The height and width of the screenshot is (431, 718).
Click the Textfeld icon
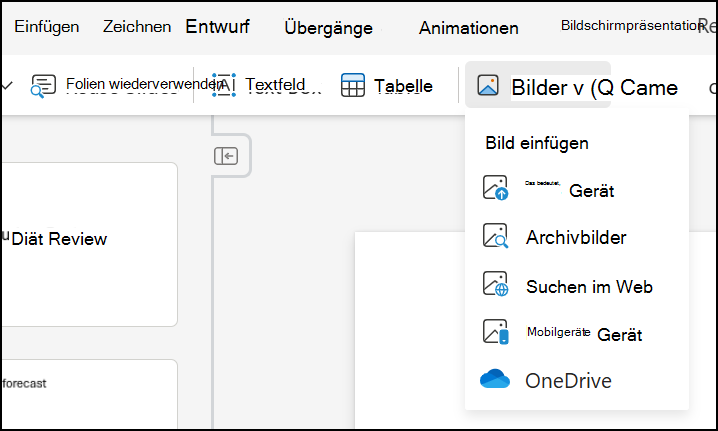[224, 85]
